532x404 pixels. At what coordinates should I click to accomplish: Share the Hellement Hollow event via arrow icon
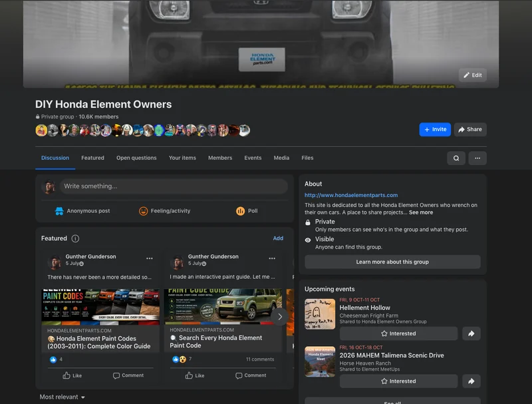(471, 333)
